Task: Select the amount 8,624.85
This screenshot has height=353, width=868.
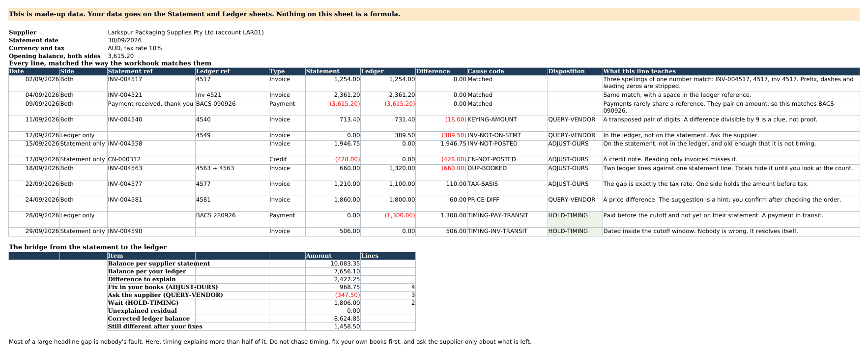Action: click(333, 319)
